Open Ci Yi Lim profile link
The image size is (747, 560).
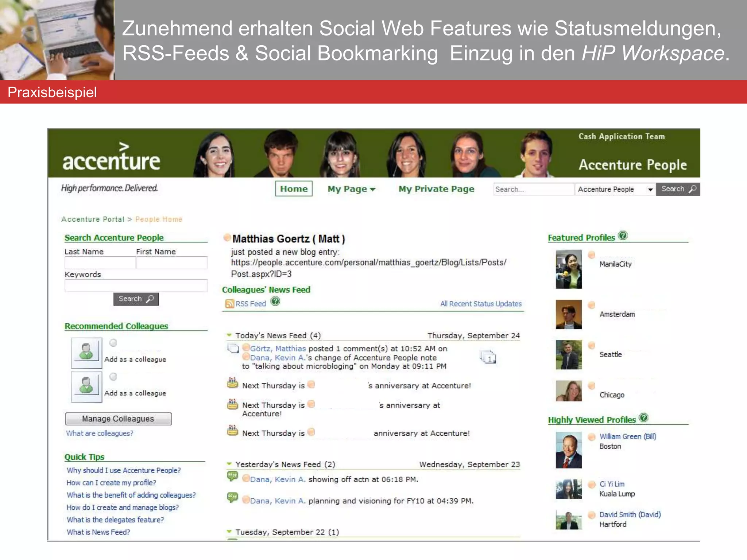pos(612,484)
